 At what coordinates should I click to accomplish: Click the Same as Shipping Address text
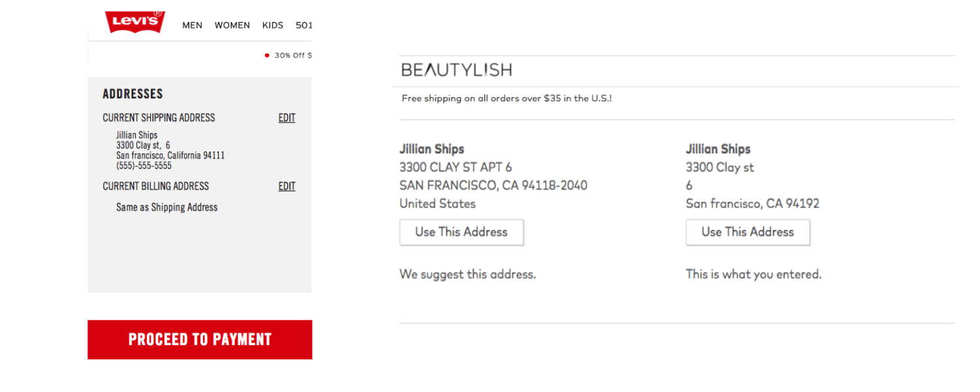[x=166, y=207]
